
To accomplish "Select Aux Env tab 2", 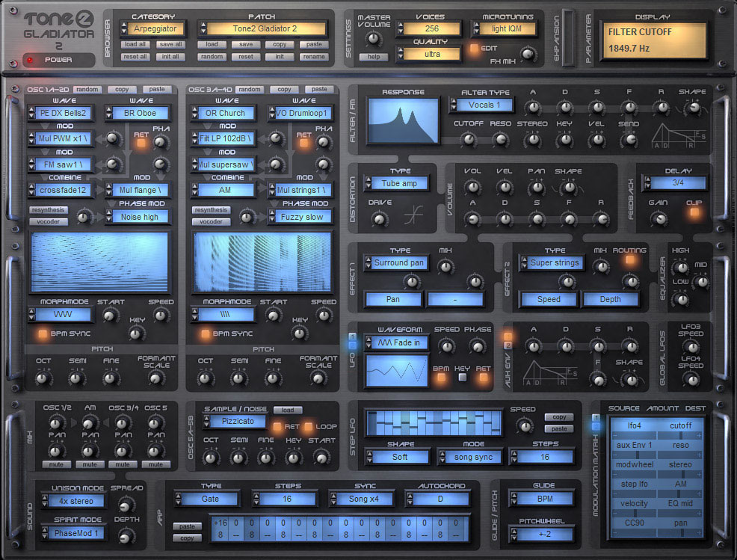I will 508,345.
